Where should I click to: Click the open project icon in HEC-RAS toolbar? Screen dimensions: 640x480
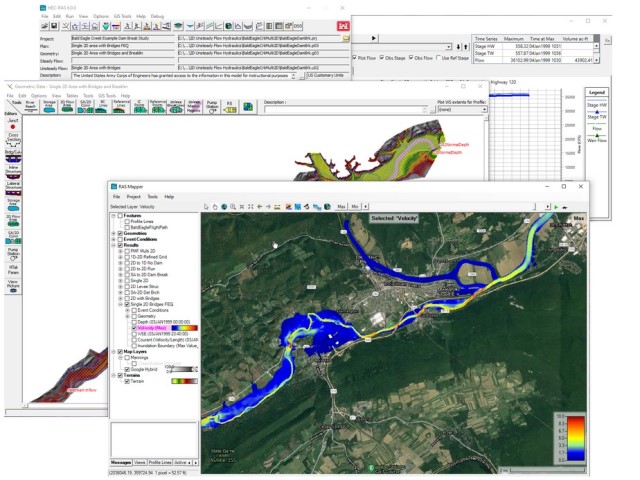44,26
